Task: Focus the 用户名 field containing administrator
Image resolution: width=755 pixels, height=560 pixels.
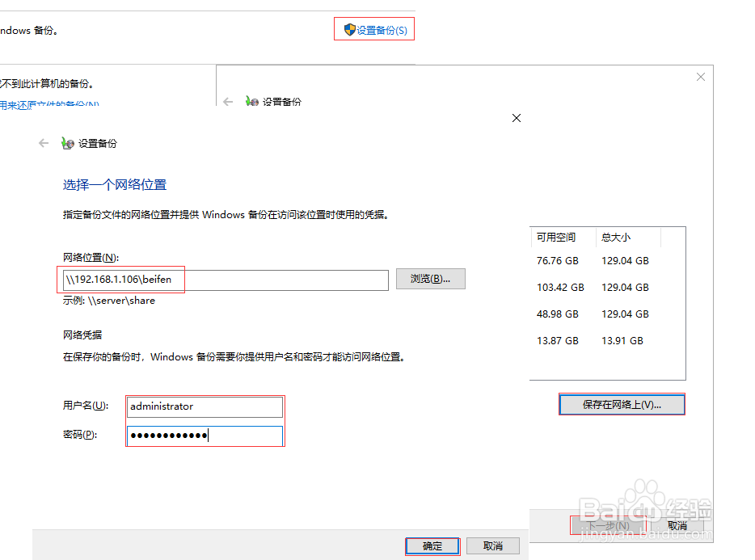Action: [205, 407]
